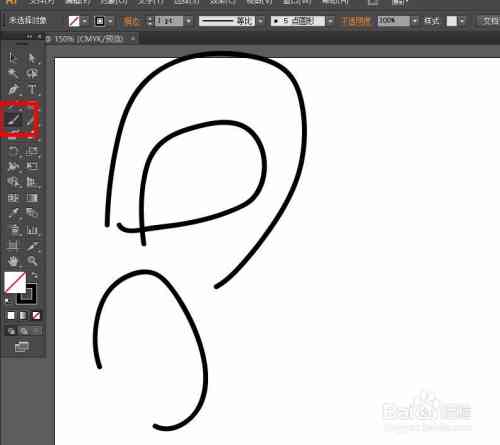This screenshot has height=445, width=500.
Task: Select the Hand tool
Action: click(x=13, y=261)
